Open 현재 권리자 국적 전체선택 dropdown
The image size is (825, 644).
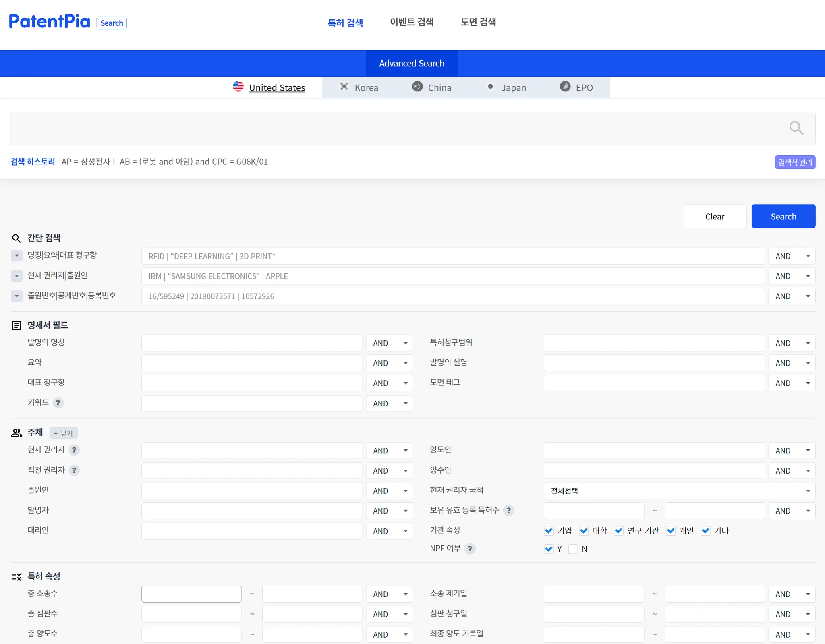pyautogui.click(x=679, y=491)
